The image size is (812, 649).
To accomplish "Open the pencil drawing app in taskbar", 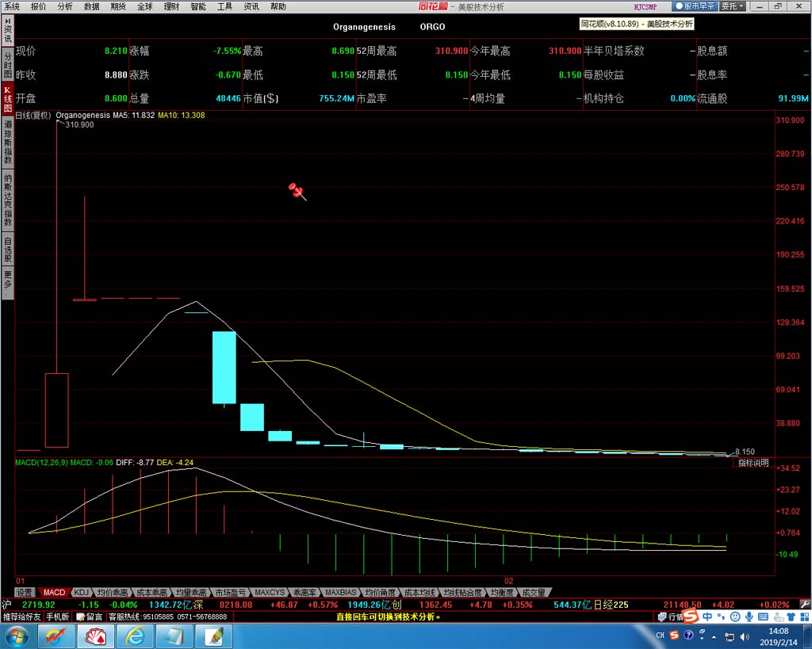I will tap(213, 636).
